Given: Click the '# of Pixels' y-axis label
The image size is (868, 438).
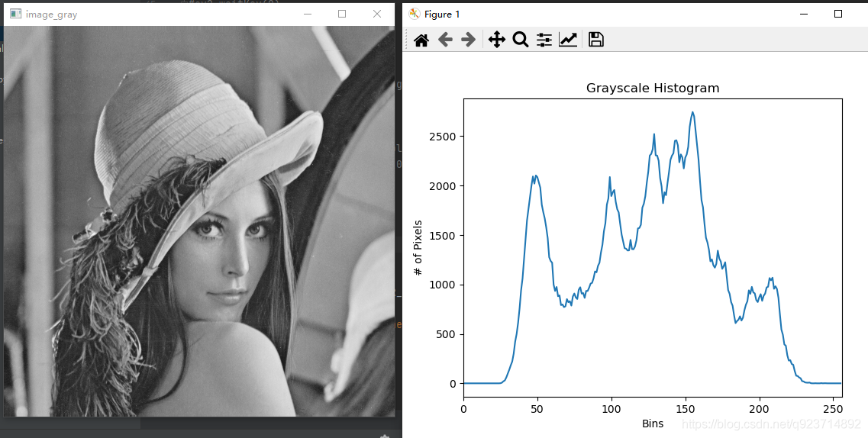Looking at the screenshot, I should (x=418, y=247).
